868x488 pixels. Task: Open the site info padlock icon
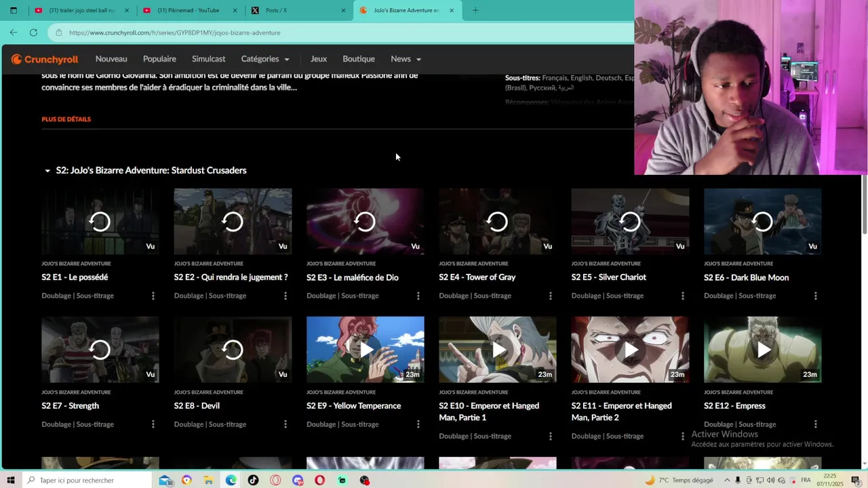point(59,33)
